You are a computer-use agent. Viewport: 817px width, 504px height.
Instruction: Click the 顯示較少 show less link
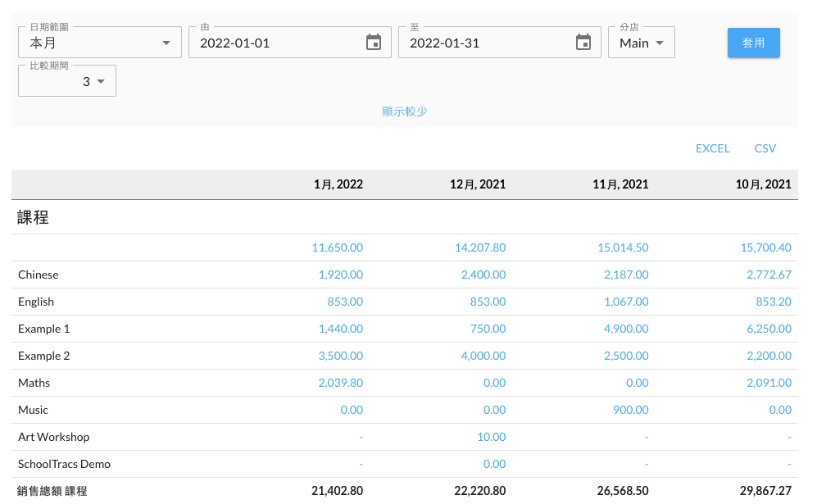click(x=405, y=111)
